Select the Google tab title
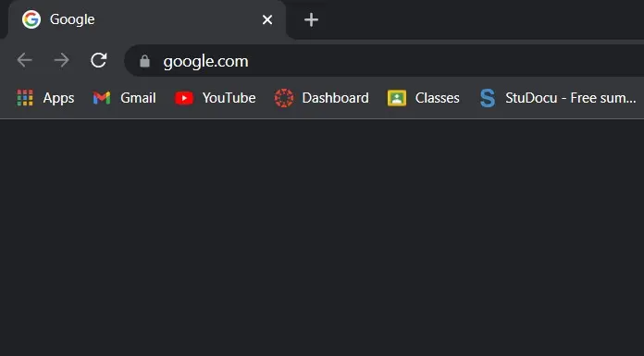This screenshot has height=356, width=644. coord(72,19)
